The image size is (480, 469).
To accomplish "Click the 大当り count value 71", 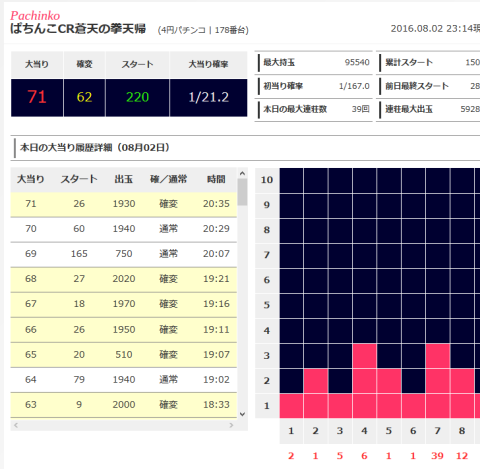I will tap(37, 97).
